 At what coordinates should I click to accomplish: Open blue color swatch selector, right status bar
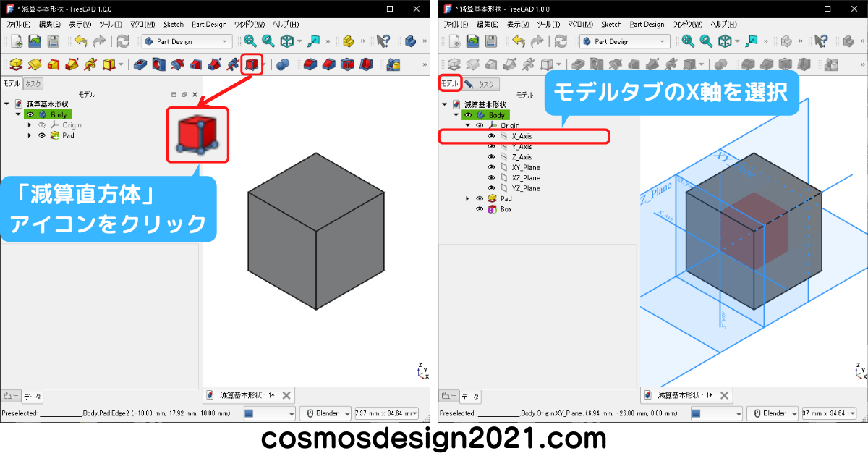click(x=716, y=413)
